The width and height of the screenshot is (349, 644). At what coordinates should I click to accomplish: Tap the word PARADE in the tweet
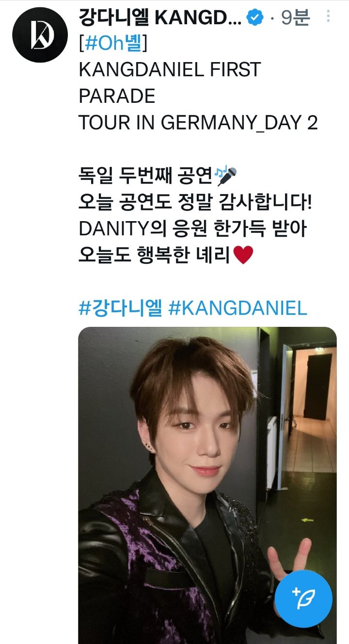pyautogui.click(x=117, y=97)
